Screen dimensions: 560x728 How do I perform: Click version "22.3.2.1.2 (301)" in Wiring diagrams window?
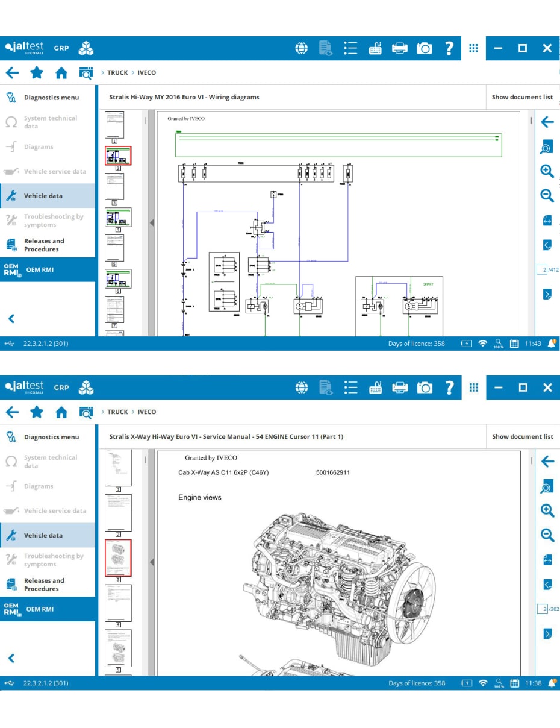[46, 344]
